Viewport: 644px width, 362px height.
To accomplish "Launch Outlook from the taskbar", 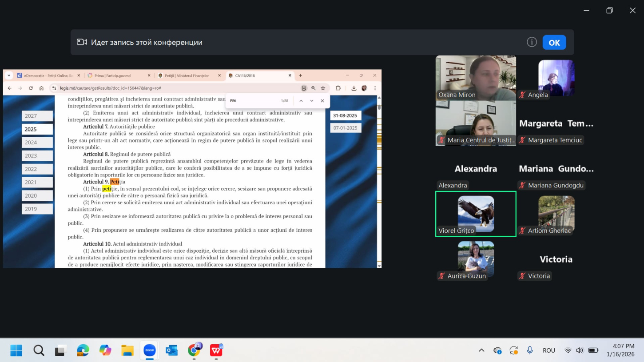I will click(172, 350).
